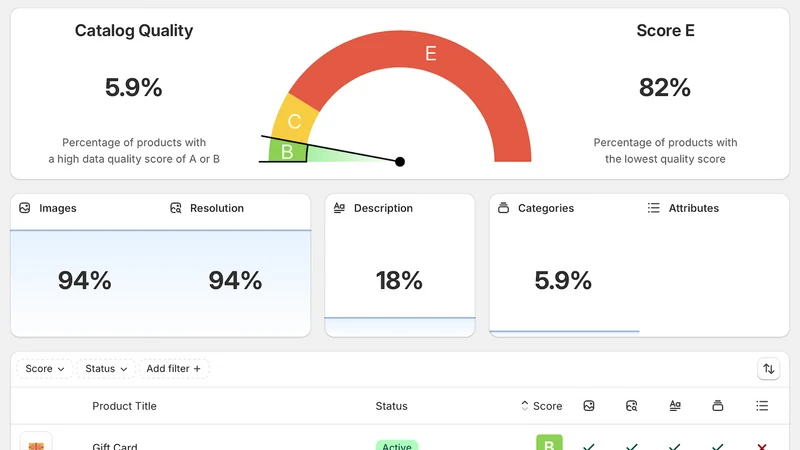The image size is (800, 450).
Task: Click the resolution column icon in table header
Action: 632,406
